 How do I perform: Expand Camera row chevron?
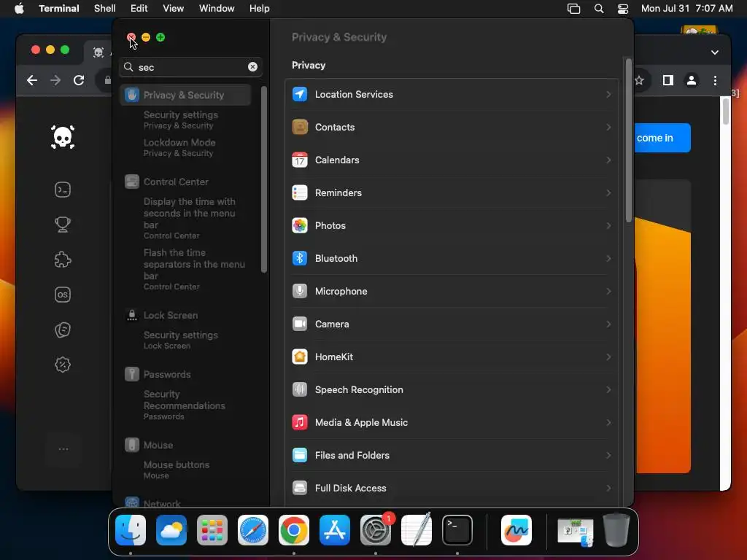tap(608, 324)
